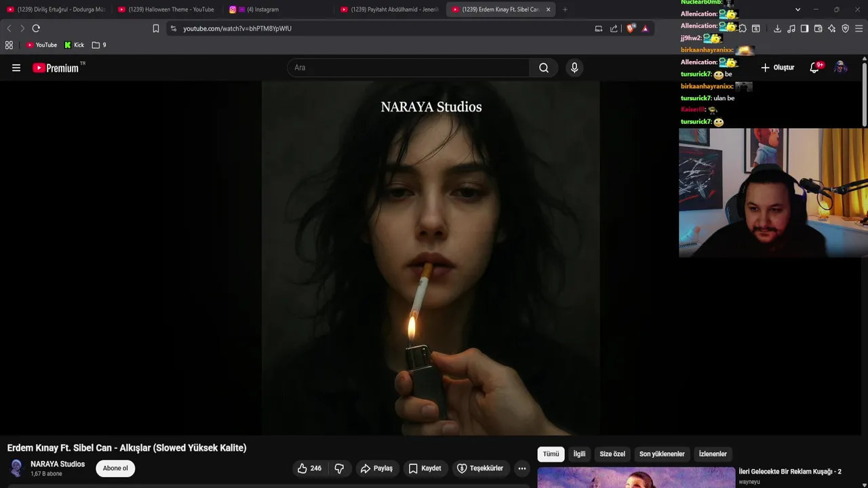868x488 pixels.
Task: Open the downloads arrow icon
Action: (x=777, y=28)
